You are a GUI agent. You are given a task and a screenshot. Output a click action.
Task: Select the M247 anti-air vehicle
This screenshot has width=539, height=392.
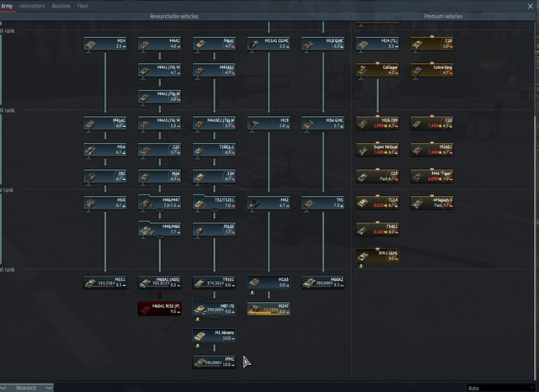tap(269, 309)
